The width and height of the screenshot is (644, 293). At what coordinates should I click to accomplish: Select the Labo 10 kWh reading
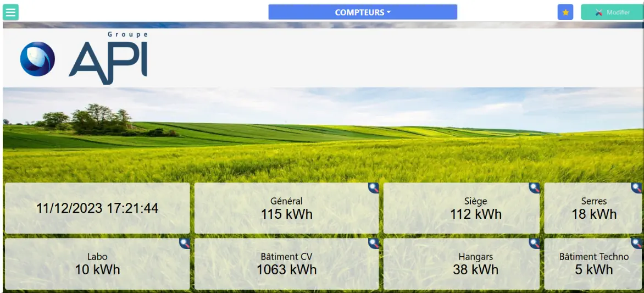coord(97,269)
